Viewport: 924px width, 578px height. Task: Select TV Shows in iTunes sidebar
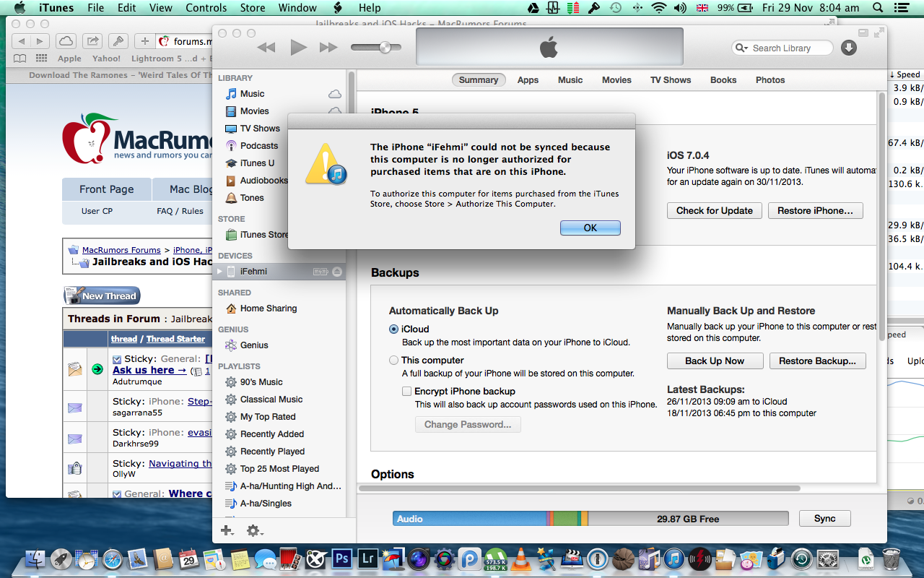[x=260, y=129]
